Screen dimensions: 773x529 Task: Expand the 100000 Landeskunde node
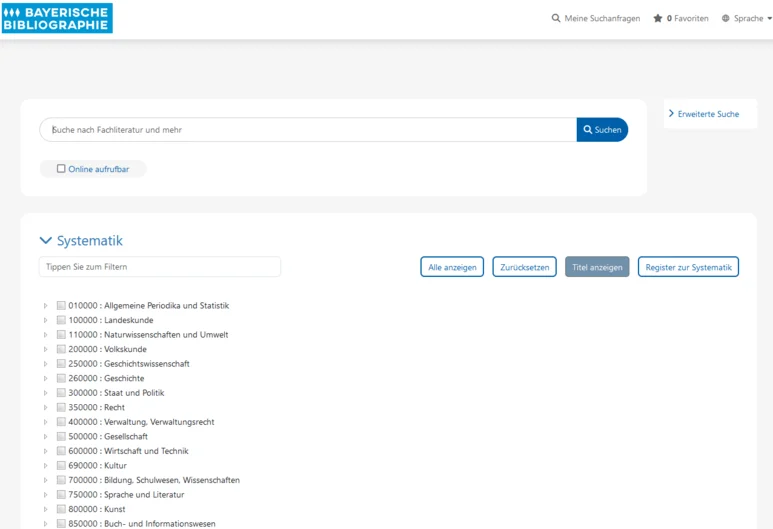[x=45, y=320]
